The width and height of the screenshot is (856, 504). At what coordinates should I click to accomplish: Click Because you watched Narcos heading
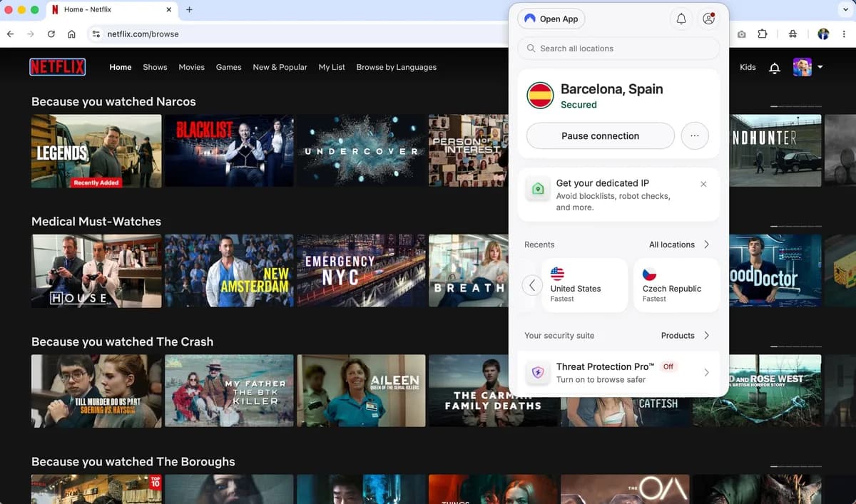(113, 101)
